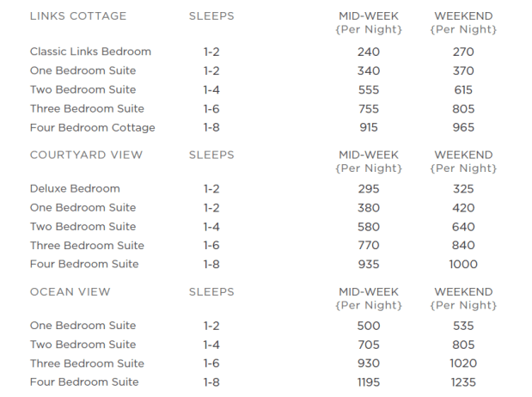Select the 555 mid-week rate
The width and height of the screenshot is (532, 397).
[369, 90]
